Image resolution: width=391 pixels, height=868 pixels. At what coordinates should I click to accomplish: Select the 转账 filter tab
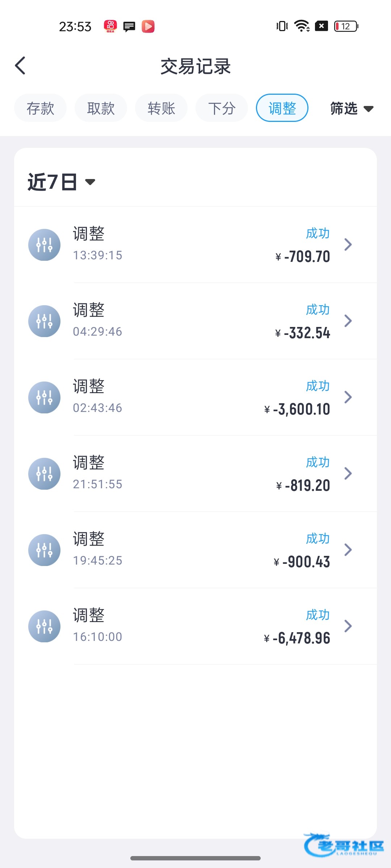[x=161, y=108]
